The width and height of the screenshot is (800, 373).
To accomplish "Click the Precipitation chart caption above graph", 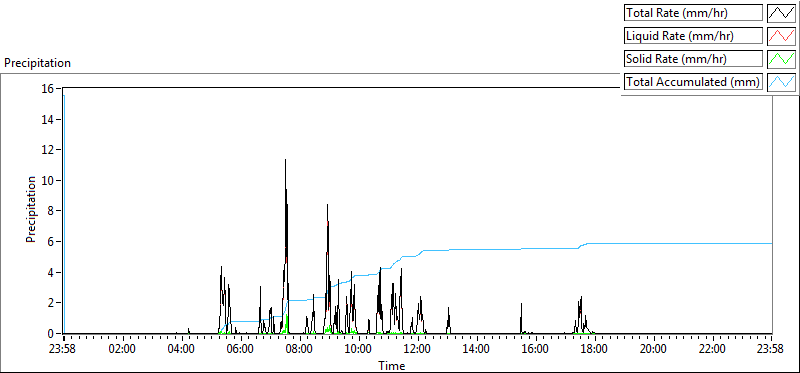I will tap(37, 63).
